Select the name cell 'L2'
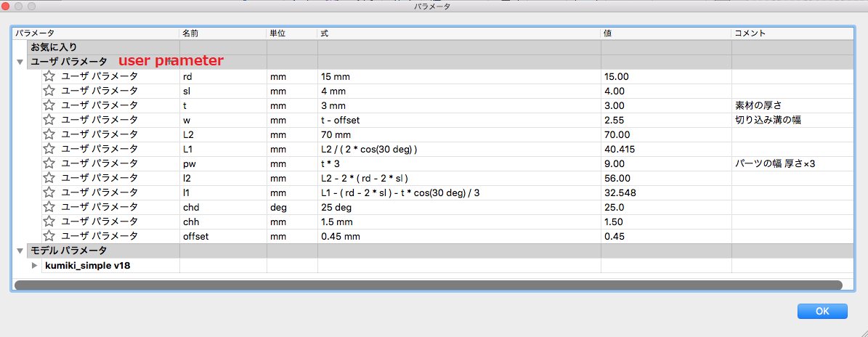Viewport: 868px width, 337px height. point(223,134)
